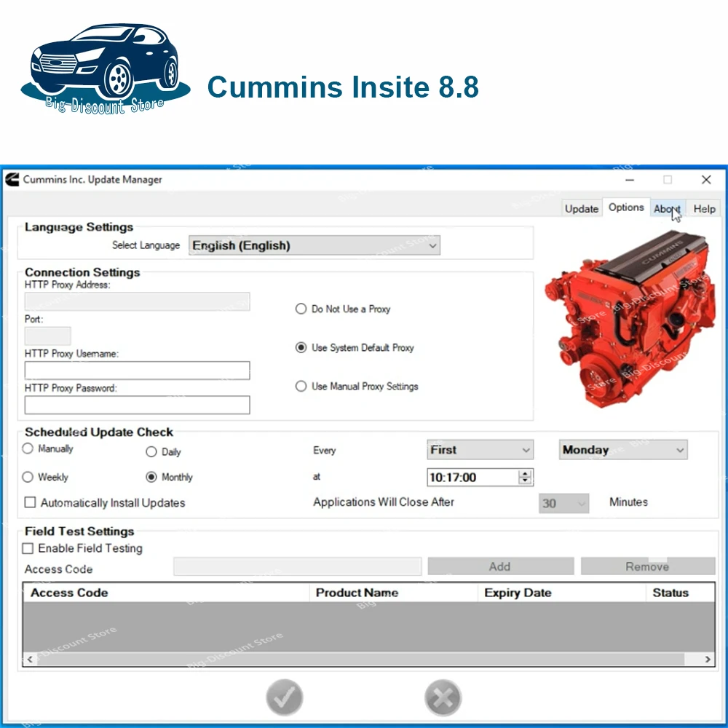This screenshot has width=728, height=728.
Task: Focus the HTTP Proxy Password field
Action: tap(137, 404)
